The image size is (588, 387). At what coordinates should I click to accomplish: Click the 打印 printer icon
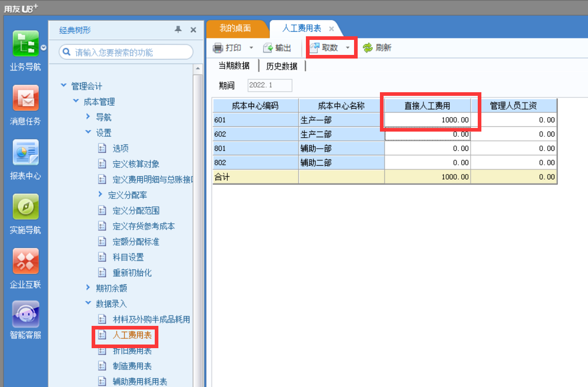point(218,48)
